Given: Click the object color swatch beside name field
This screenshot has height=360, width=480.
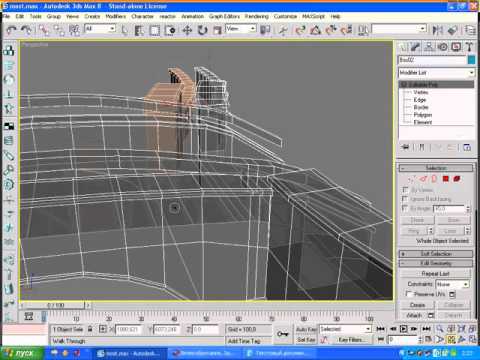Looking at the screenshot, I should tap(471, 60).
